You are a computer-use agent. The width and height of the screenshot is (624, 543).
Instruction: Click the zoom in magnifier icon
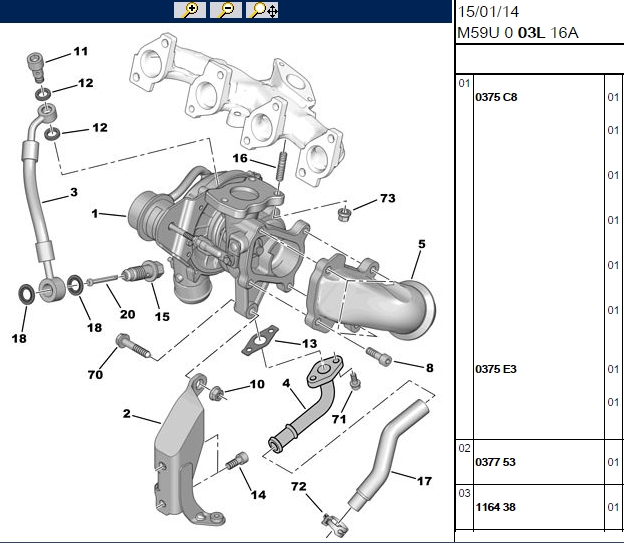(x=190, y=10)
